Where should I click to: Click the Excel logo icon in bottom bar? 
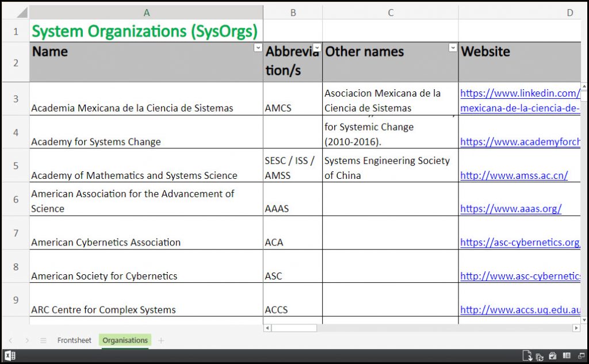pos(10,356)
